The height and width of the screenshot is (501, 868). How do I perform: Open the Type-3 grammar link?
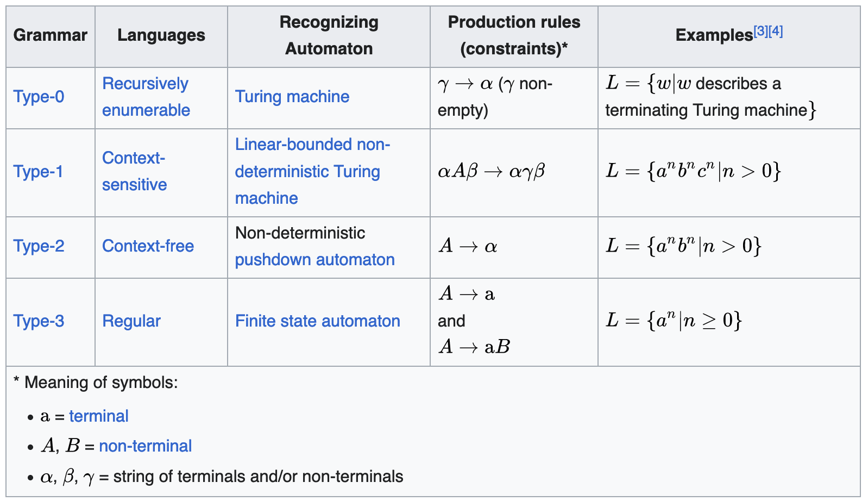coord(39,321)
